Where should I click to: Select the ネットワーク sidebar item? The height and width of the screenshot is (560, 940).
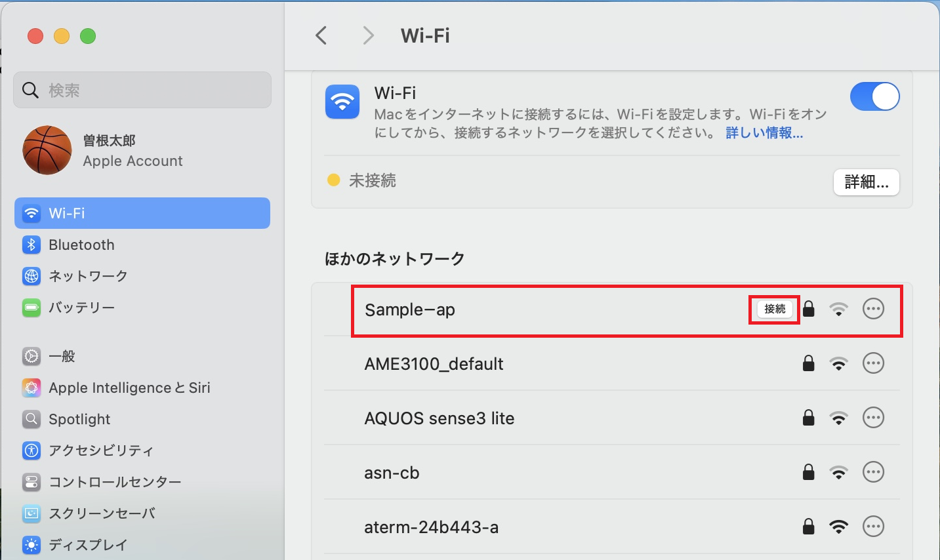point(142,276)
